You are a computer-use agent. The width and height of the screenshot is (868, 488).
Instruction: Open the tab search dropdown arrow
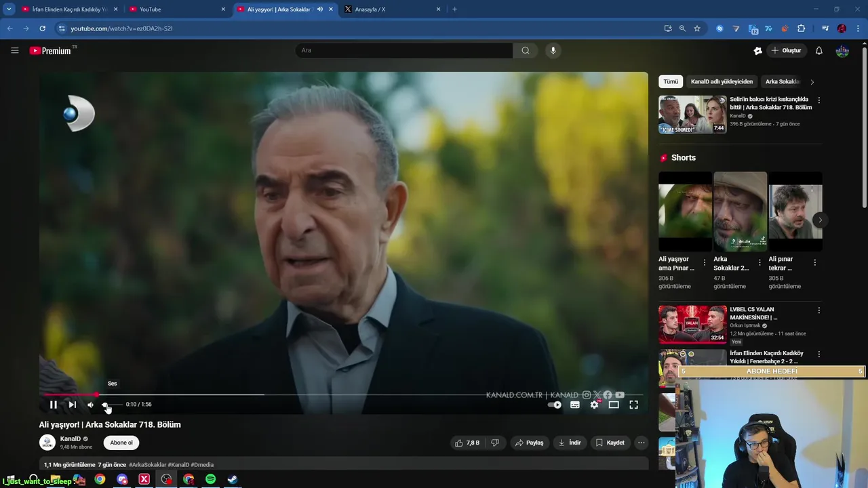(9, 9)
